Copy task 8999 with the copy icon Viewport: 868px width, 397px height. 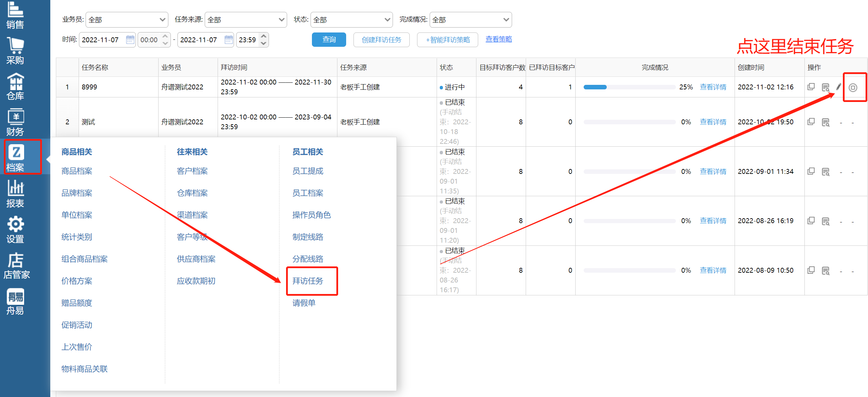[x=811, y=87]
